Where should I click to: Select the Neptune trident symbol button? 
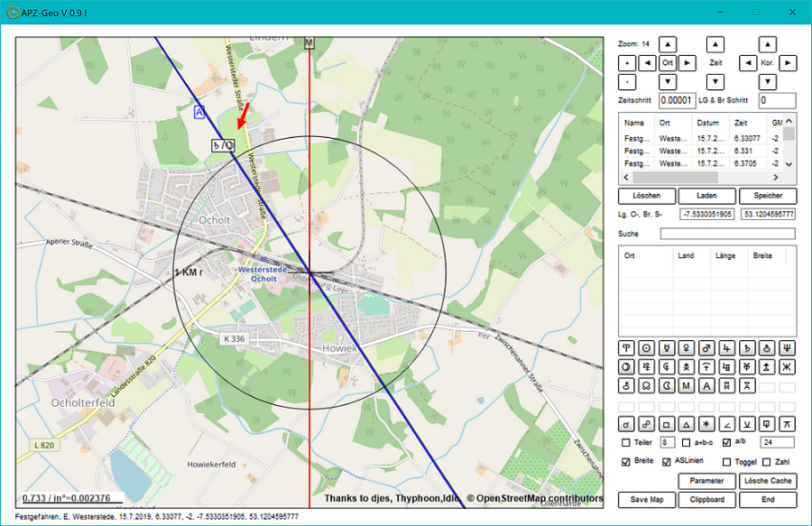[787, 348]
